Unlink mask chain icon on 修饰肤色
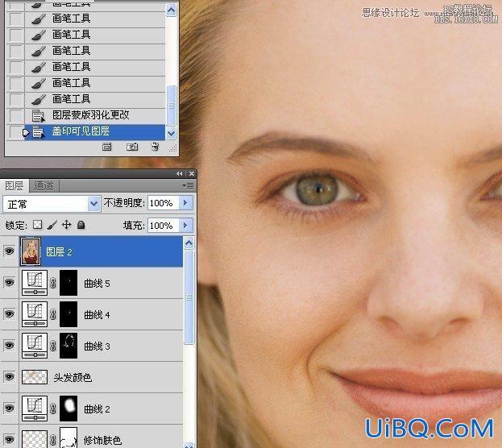502x448 pixels. pos(53,440)
